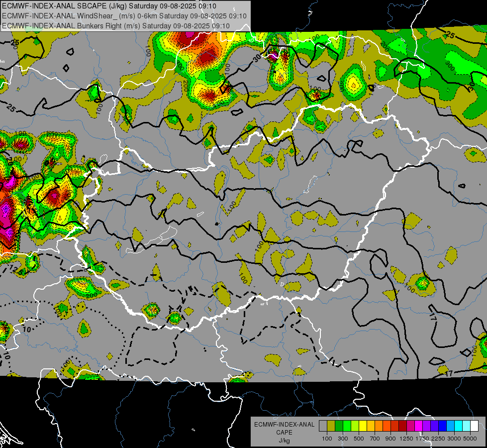Click the SBCAPE title line in the header
This screenshot has width=487, height=448.
(x=109, y=6)
